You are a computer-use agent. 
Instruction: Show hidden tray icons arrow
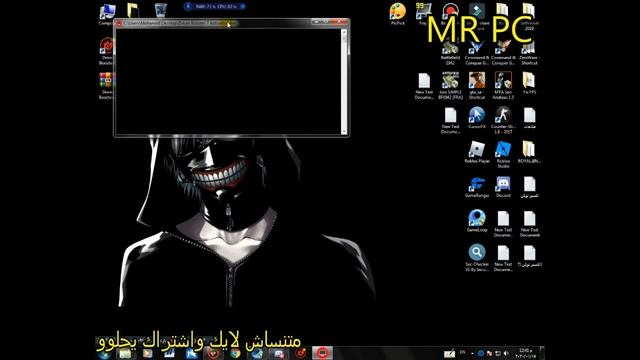[472, 353]
